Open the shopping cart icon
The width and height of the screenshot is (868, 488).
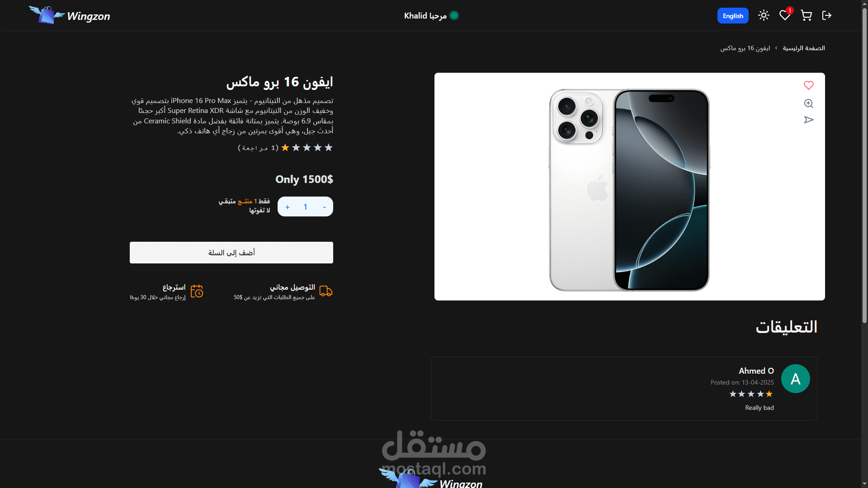(806, 15)
